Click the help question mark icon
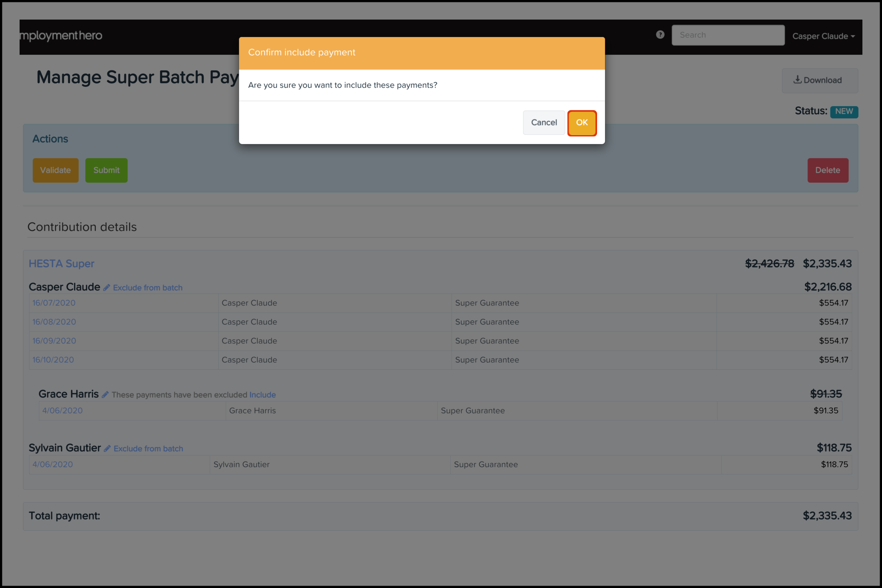 pos(660,35)
